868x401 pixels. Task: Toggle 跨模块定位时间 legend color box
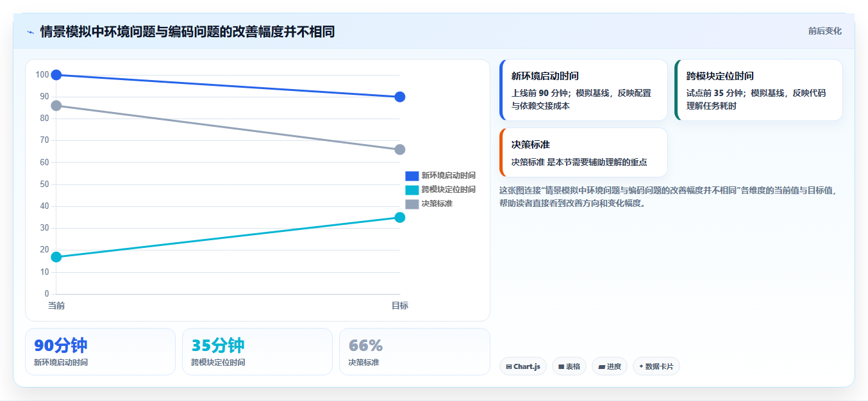[412, 190]
